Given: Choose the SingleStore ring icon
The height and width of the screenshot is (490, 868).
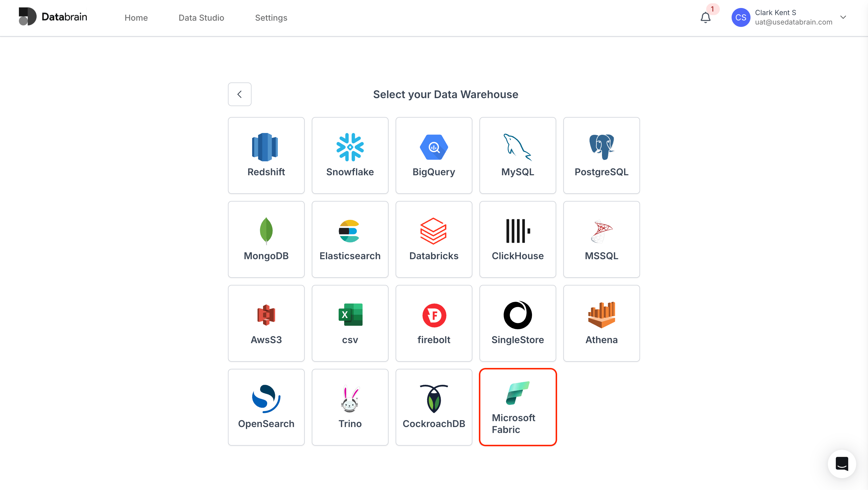Looking at the screenshot, I should coord(518,315).
